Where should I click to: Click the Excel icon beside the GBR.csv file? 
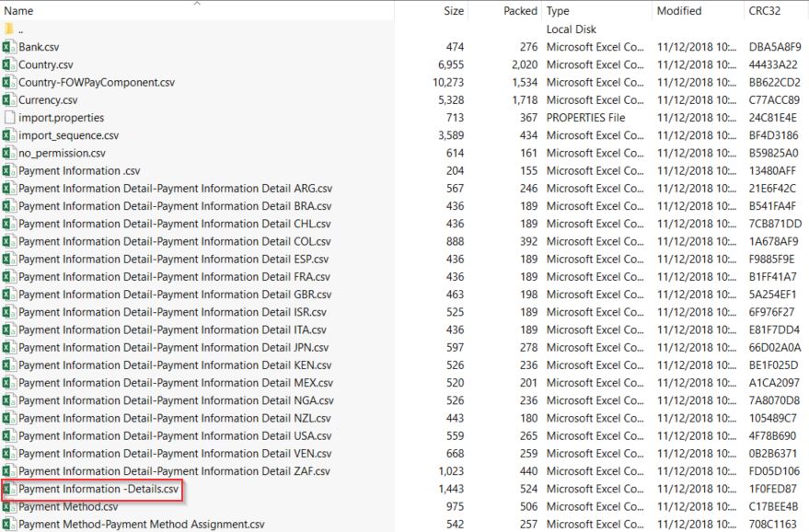9,295
